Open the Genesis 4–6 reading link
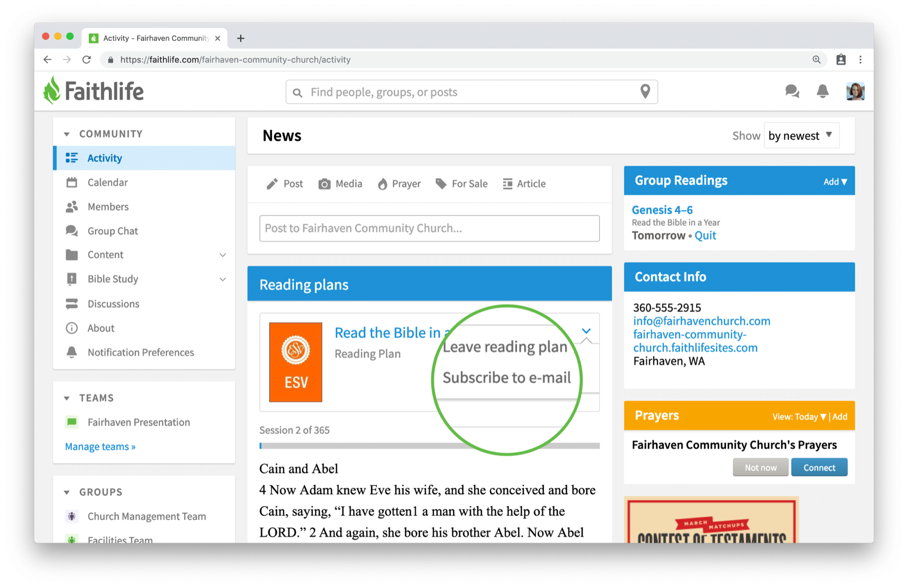 [x=662, y=210]
